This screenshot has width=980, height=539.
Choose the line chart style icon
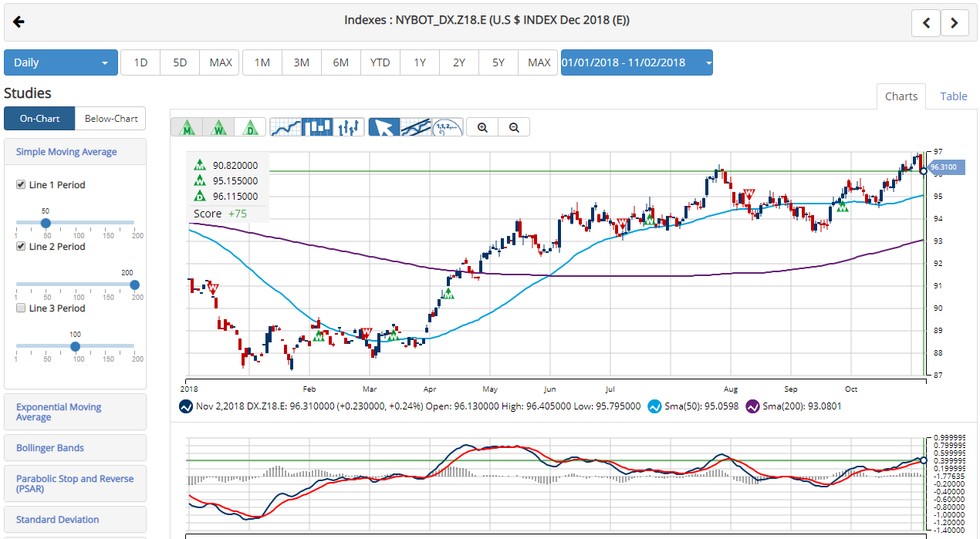click(x=284, y=126)
